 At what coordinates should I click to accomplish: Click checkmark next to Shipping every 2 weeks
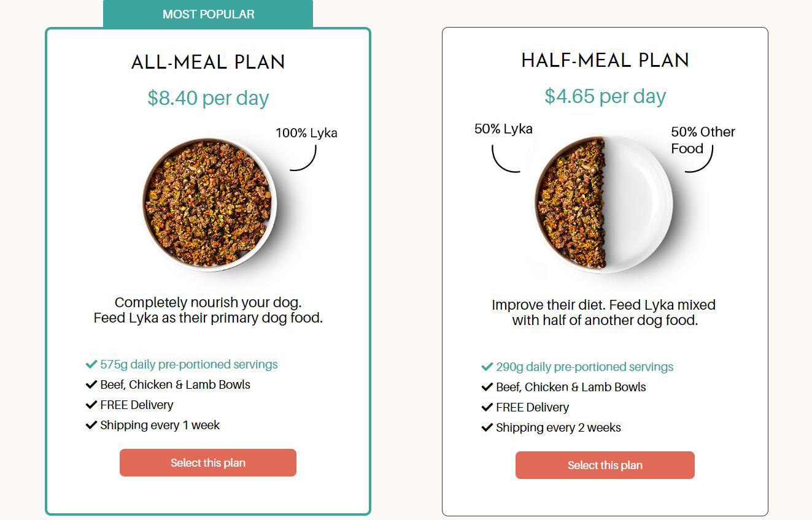pos(487,428)
